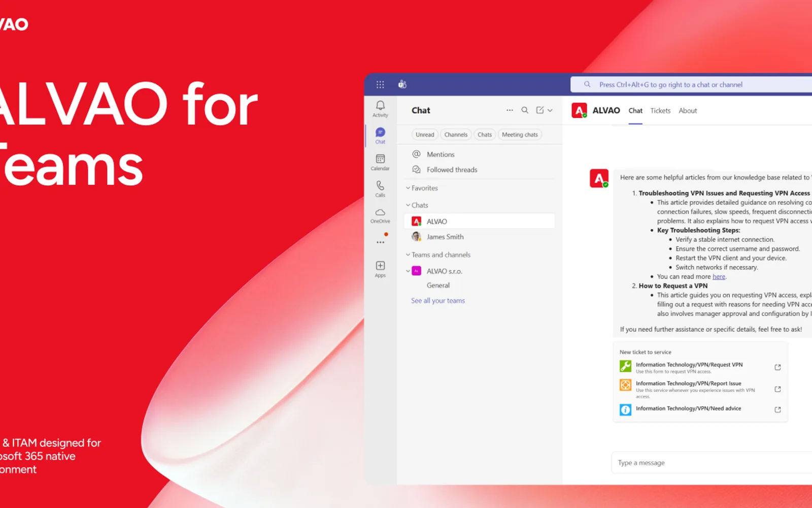Filter by Chats pill
812x508 pixels.
(485, 135)
